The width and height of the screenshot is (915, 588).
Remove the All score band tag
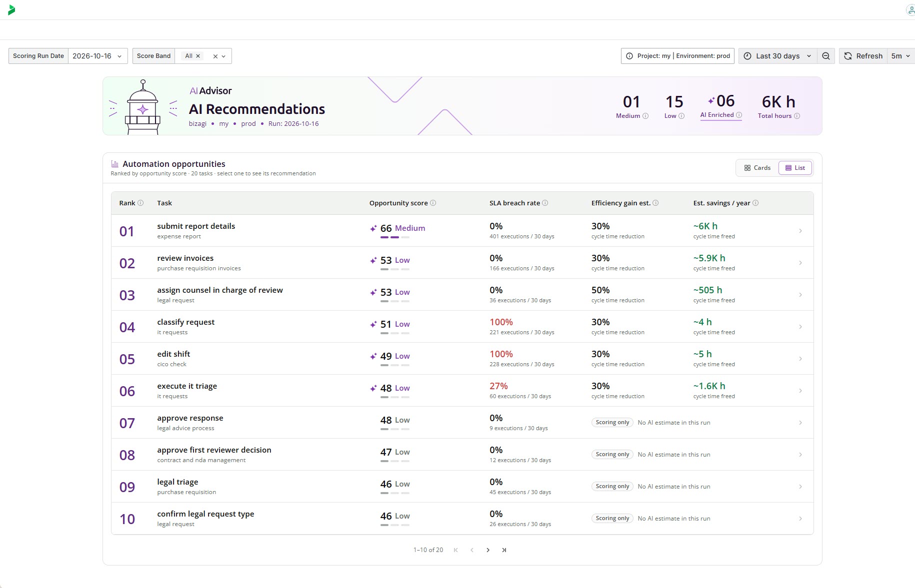198,56
